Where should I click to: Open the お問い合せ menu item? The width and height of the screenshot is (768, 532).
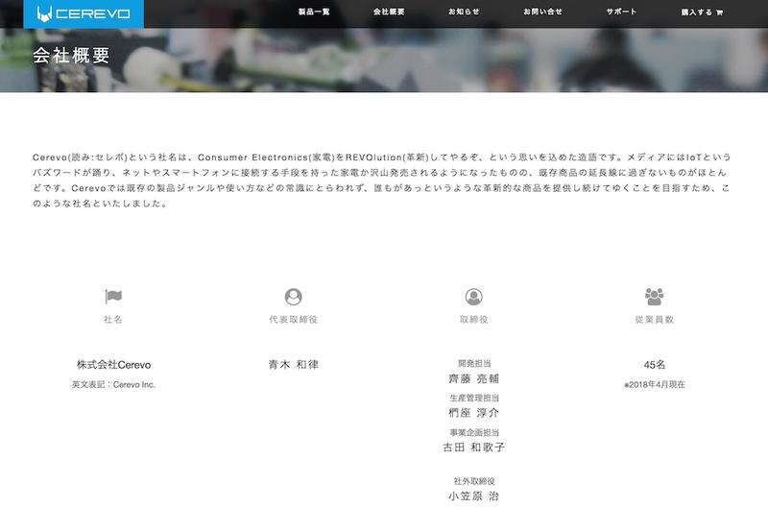(542, 12)
